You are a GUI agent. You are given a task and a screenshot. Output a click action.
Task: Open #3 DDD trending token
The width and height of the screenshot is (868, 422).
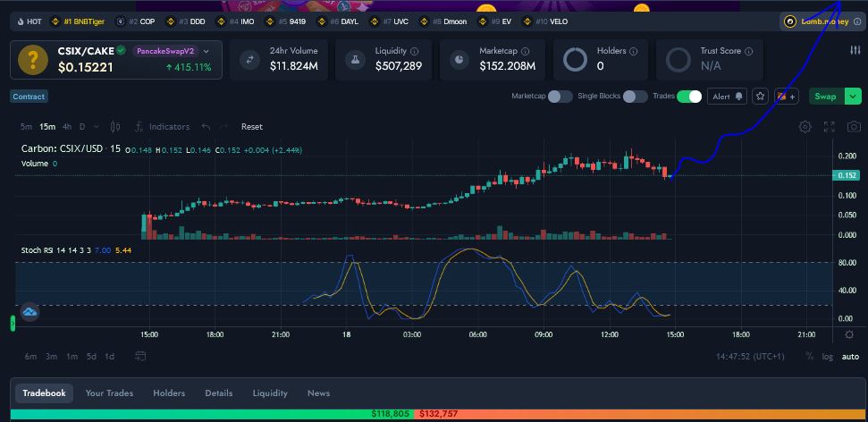click(186, 22)
